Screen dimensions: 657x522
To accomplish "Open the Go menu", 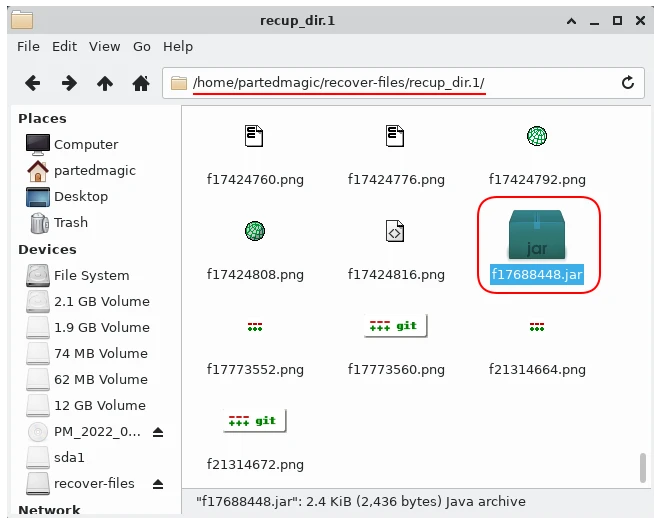I will pyautogui.click(x=142, y=46).
